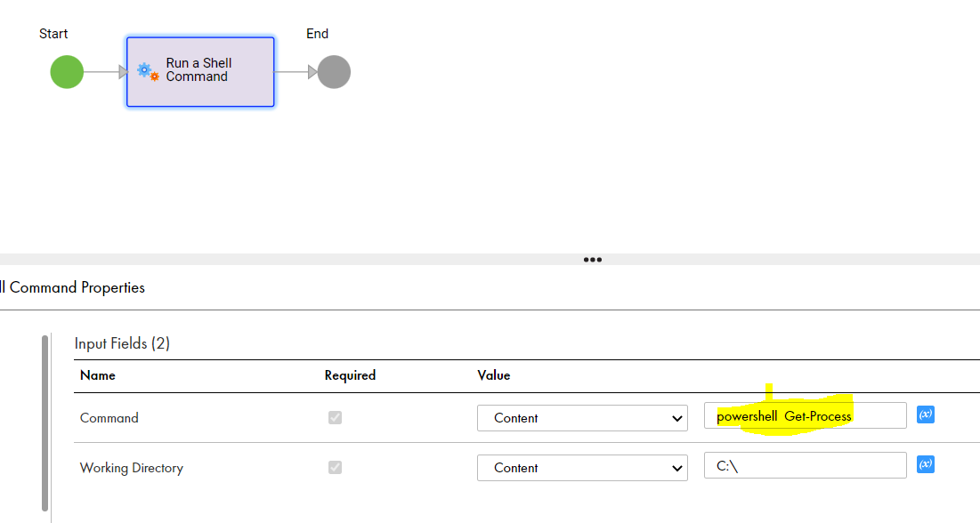Click the Input Fields (2) heading
This screenshot has height=523, width=980.
pos(122,343)
